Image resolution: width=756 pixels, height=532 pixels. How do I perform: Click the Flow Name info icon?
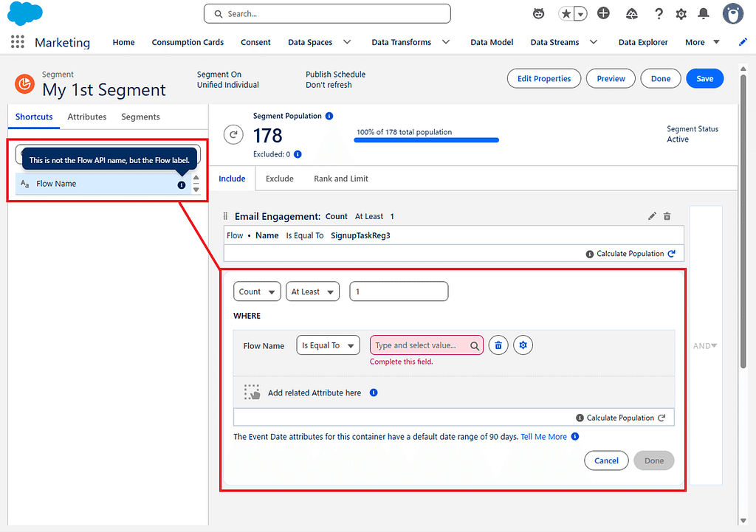(x=182, y=185)
